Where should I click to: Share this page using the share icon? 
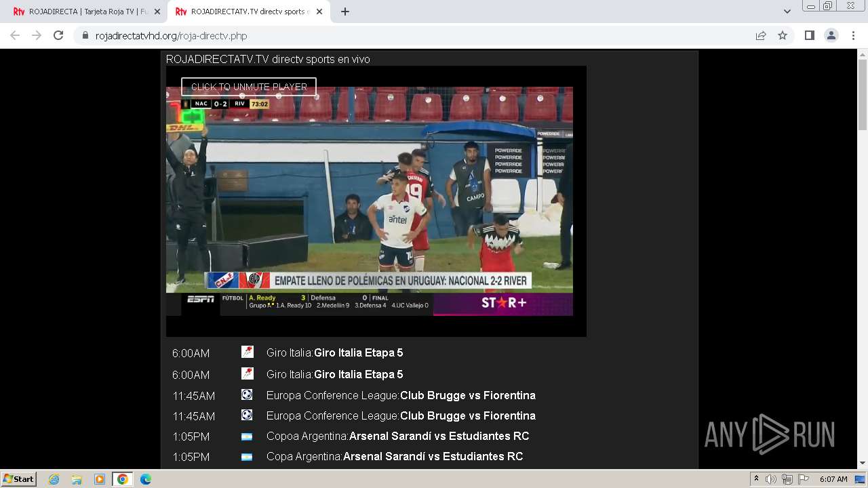point(761,35)
